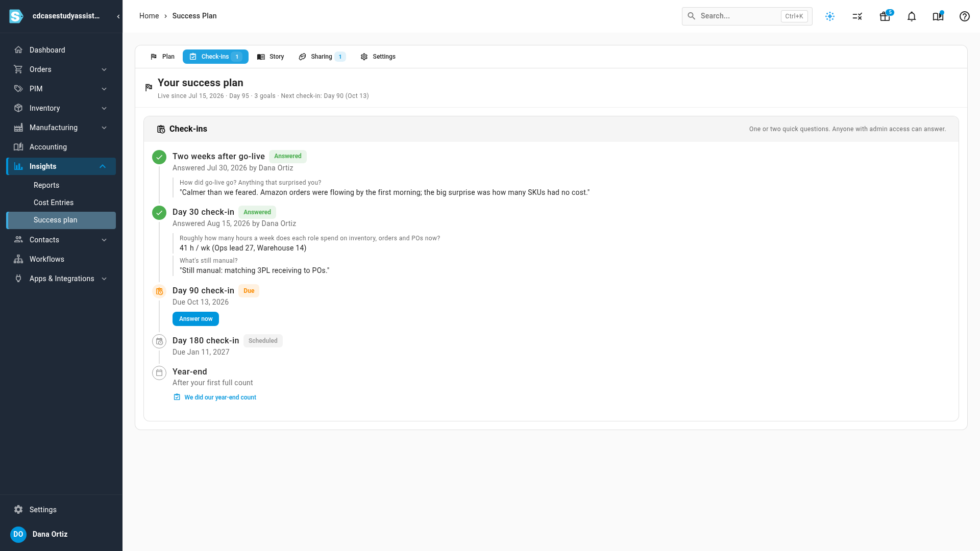Open the Settings tab of success plan
Viewport: 980px width, 551px height.
[x=378, y=57]
